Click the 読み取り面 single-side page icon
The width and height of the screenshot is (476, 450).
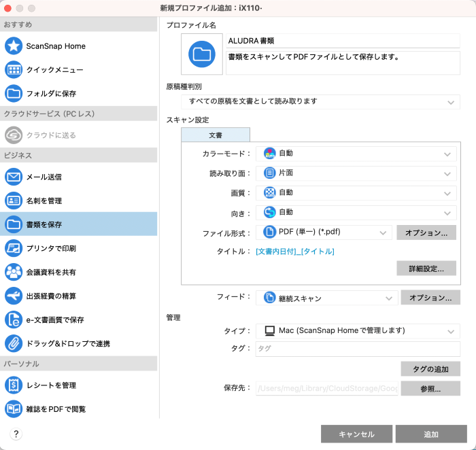pyautogui.click(x=269, y=173)
